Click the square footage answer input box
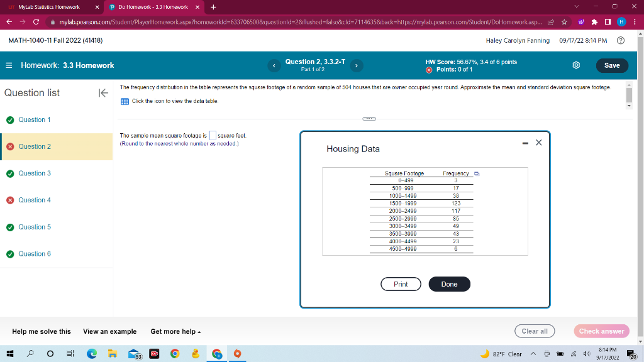644x362 pixels. (212, 134)
